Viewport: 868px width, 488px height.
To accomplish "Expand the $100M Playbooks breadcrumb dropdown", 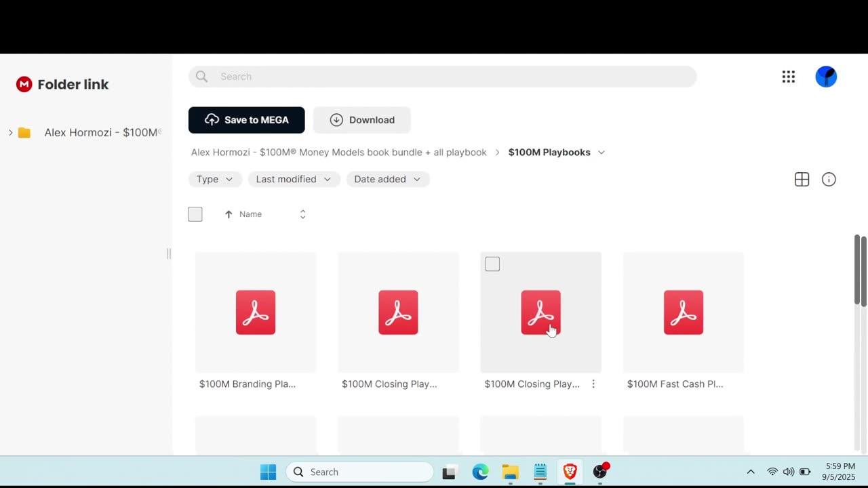I will (601, 152).
